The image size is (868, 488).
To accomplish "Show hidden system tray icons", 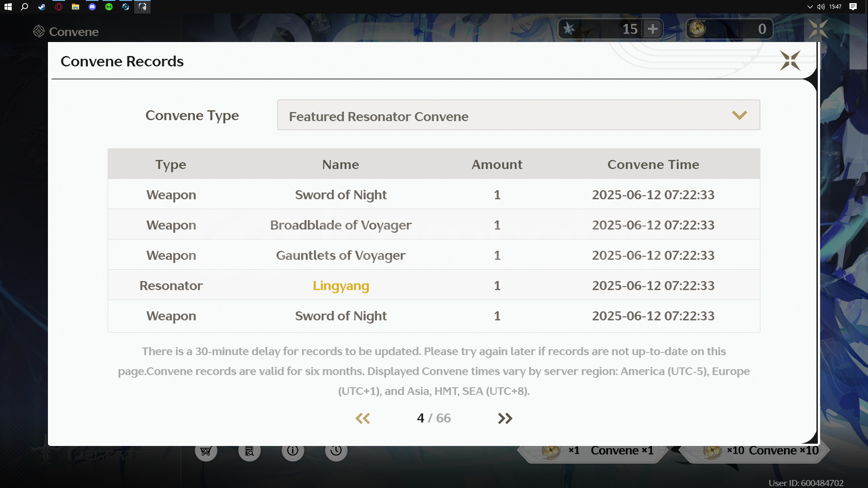I will tap(810, 7).
